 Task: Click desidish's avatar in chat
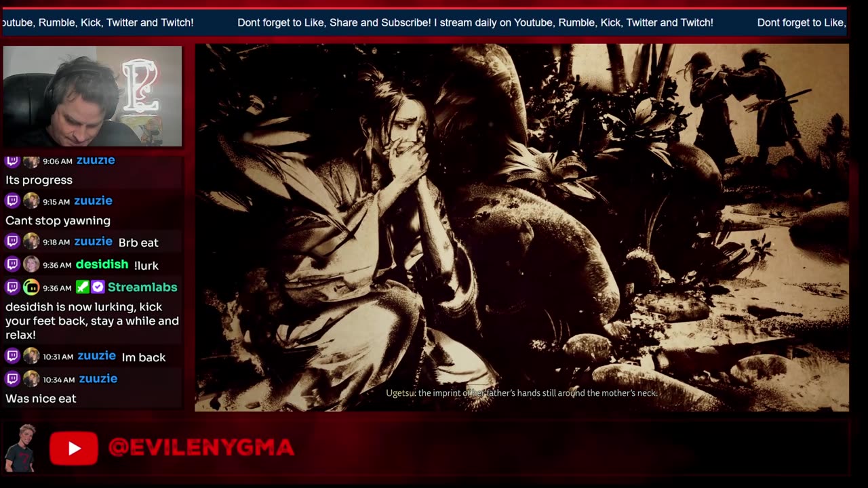(x=31, y=264)
